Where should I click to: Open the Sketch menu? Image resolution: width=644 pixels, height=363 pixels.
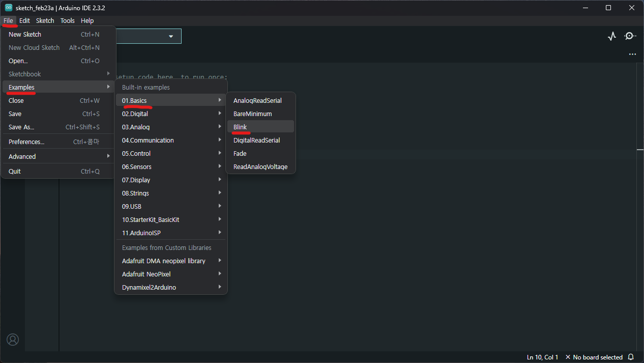[x=45, y=21]
